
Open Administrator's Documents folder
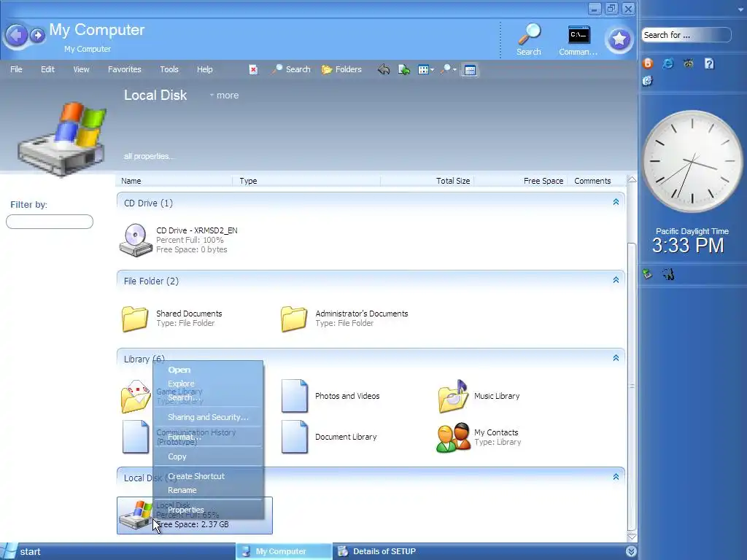[x=293, y=318]
